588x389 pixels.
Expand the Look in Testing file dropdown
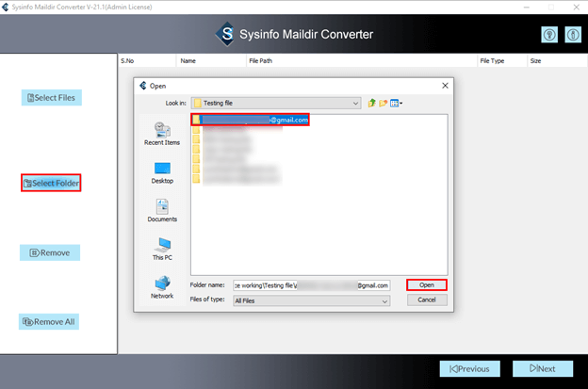coord(276,103)
